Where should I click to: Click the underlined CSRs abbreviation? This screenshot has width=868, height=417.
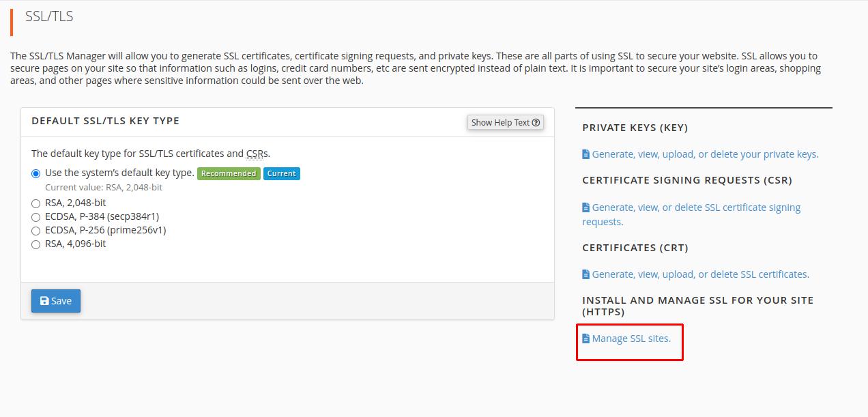tap(257, 154)
